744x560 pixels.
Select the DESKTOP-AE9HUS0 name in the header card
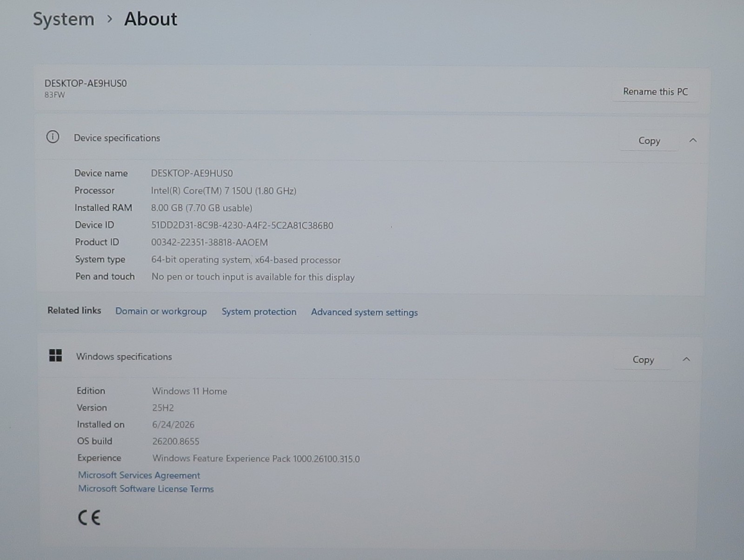pyautogui.click(x=86, y=83)
